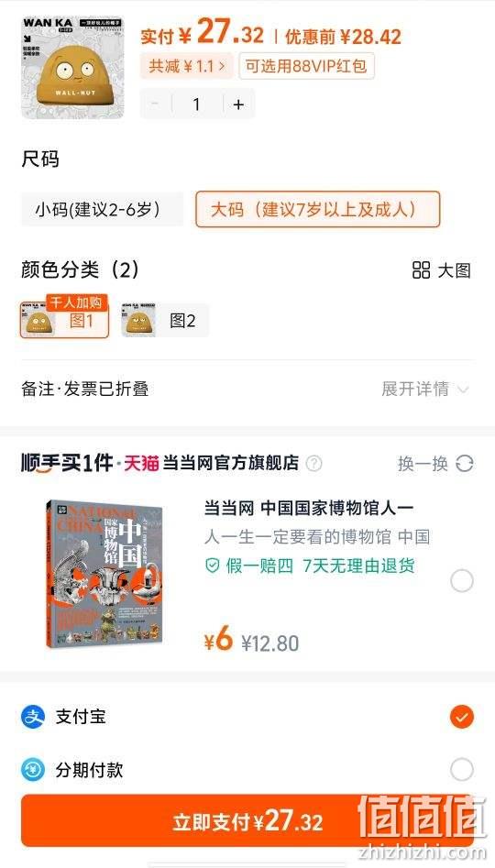Choose 分期付款 payment radio button
Screen dimensions: 495x868
point(462,769)
